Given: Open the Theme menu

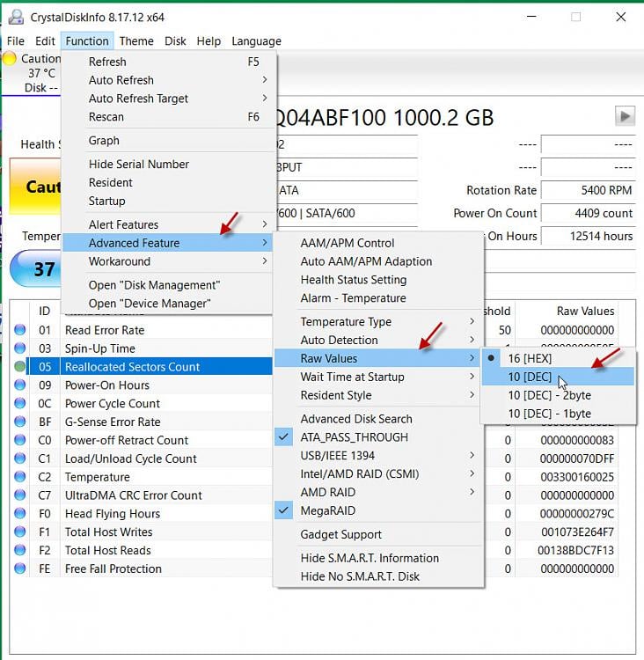Looking at the screenshot, I should pyautogui.click(x=136, y=41).
